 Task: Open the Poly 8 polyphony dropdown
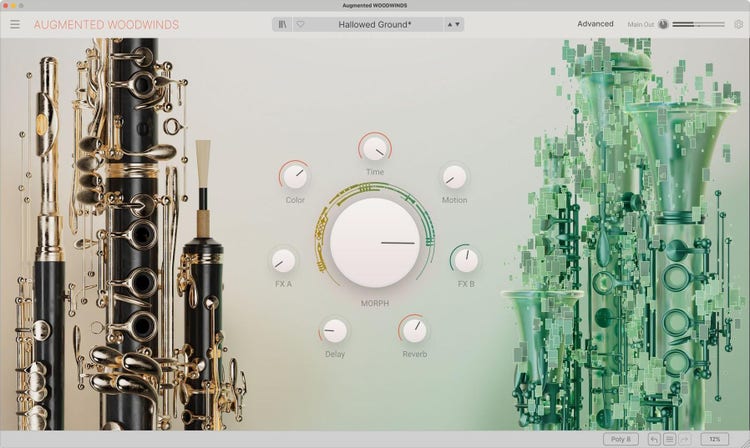click(x=620, y=439)
